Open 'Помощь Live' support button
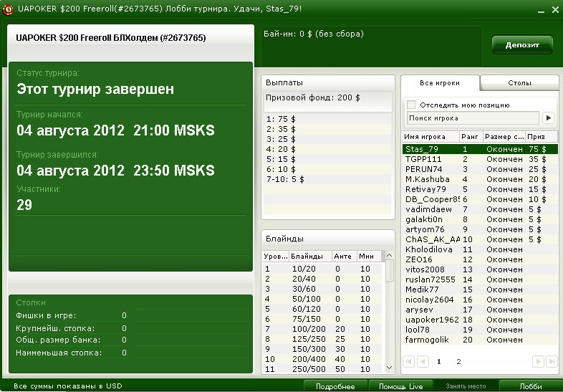The height and width of the screenshot is (392, 563). pos(400,386)
